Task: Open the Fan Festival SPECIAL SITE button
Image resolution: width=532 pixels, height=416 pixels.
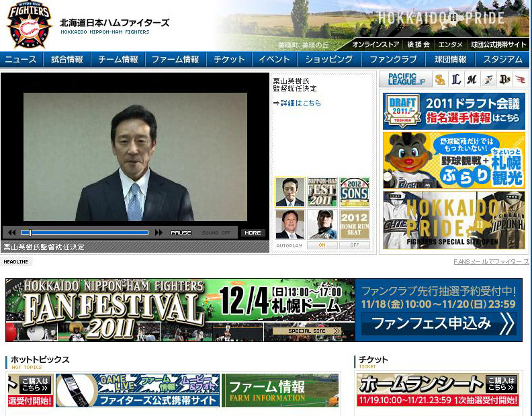Action: [x=307, y=331]
